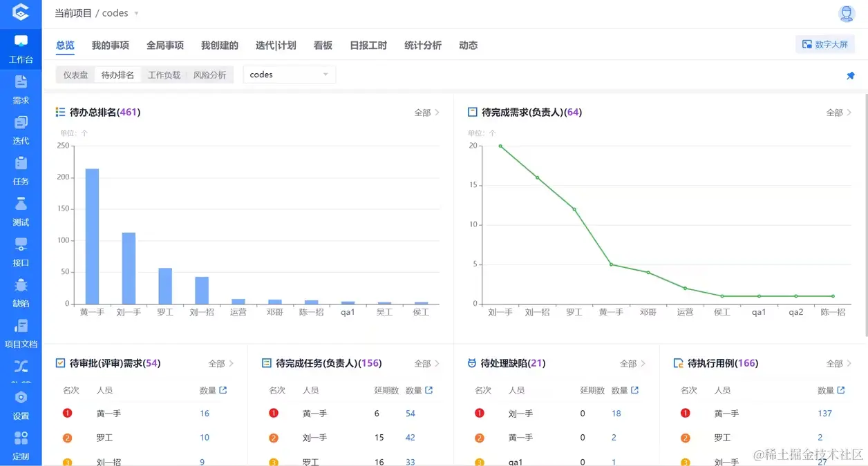Click the 当前项目 breadcrumb text
The image size is (868, 466).
pyautogui.click(x=73, y=13)
